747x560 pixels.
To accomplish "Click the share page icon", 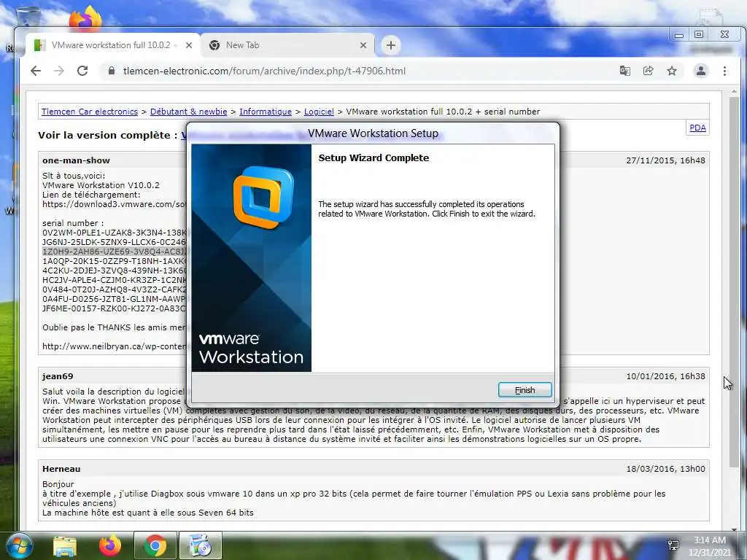I will 648,71.
